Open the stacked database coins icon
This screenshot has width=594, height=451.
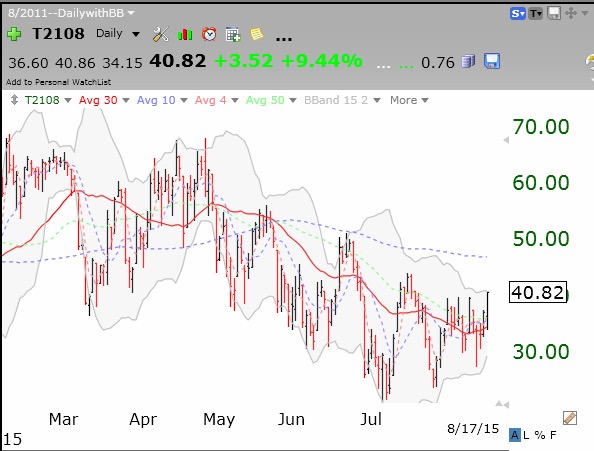[468, 61]
